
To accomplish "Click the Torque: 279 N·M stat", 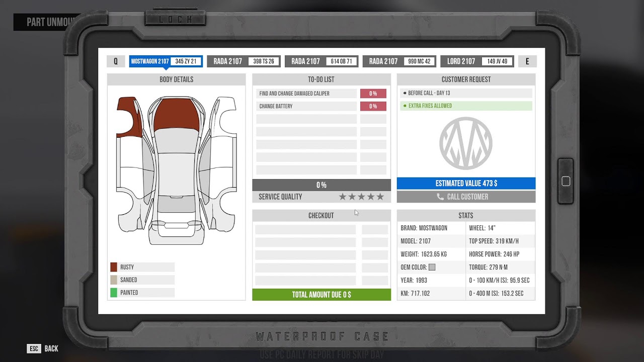I will 501,267.
